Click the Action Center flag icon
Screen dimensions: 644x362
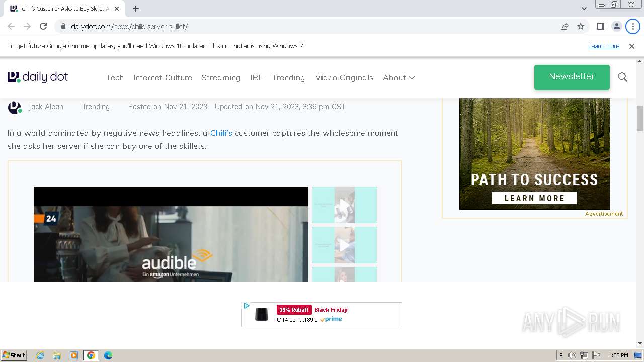pyautogui.click(x=596, y=355)
